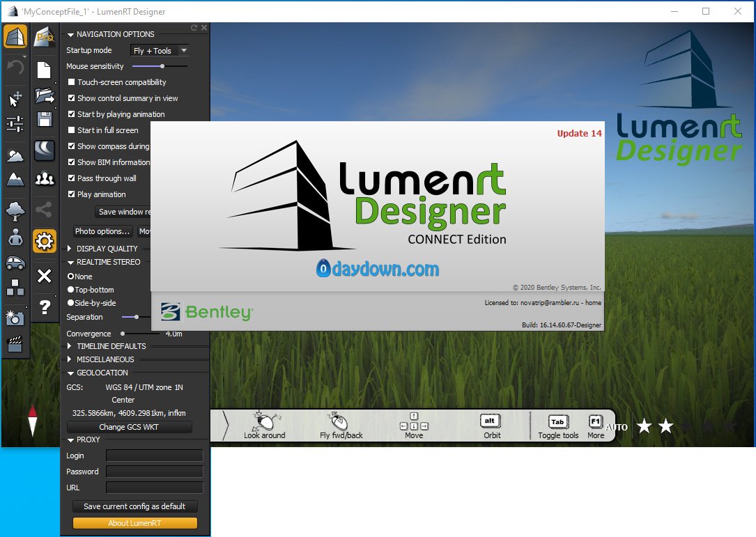
Task: Open the movie clapperboard tool
Action: coord(15,343)
